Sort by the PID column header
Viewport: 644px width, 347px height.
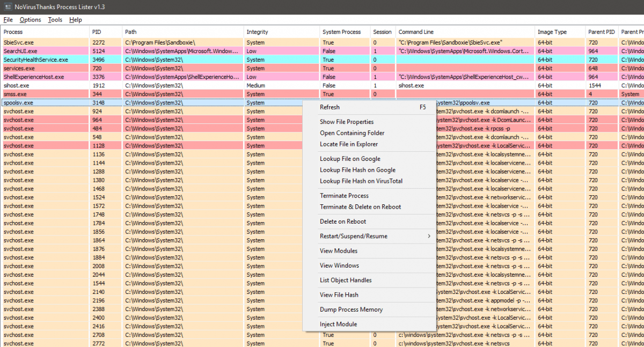[x=97, y=32]
